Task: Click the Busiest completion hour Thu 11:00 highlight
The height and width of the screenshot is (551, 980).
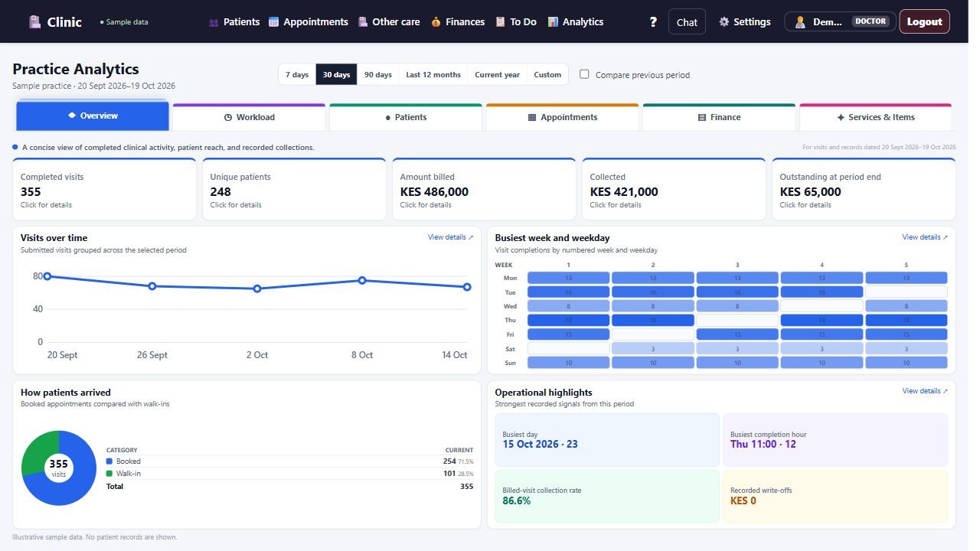Action: point(835,440)
